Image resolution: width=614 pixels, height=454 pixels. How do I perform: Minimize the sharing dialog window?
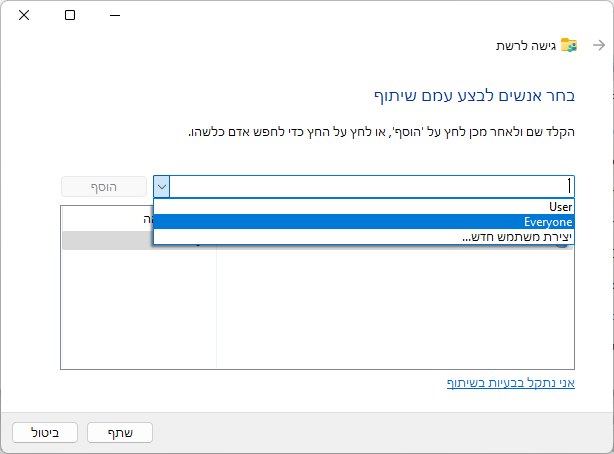click(116, 15)
